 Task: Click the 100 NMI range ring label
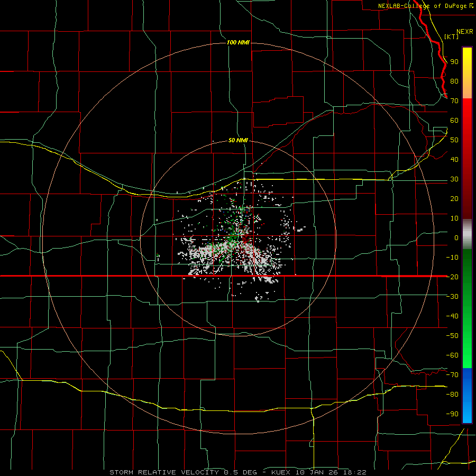tap(238, 42)
